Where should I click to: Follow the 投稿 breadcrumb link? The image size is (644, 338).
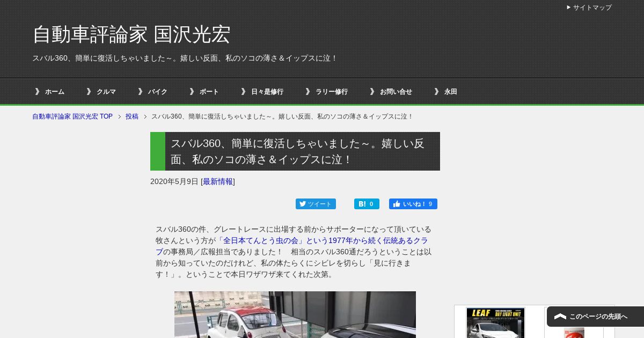132,116
